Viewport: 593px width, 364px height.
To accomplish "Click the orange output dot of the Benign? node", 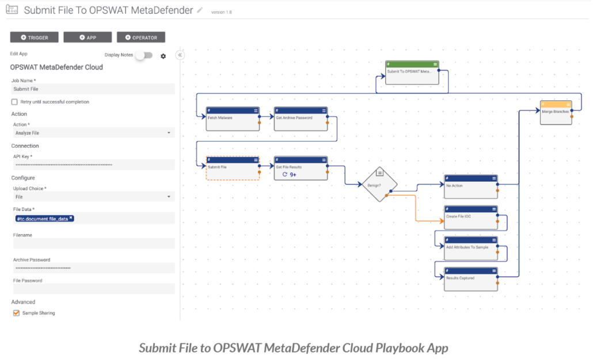I will click(386, 196).
